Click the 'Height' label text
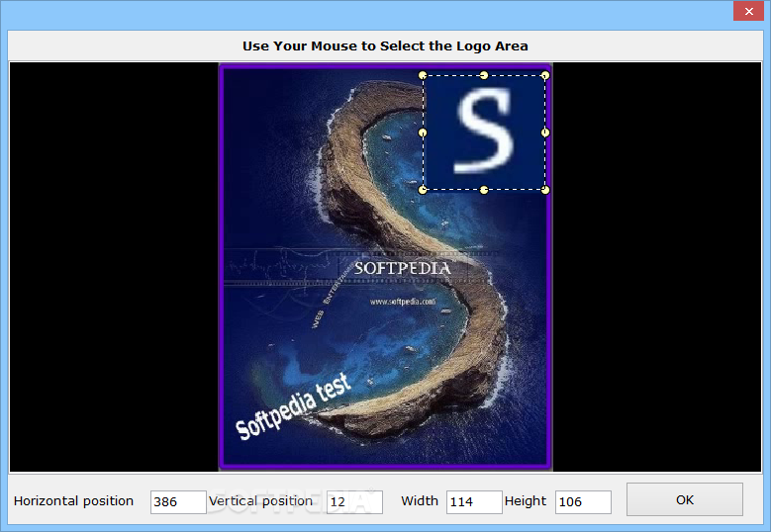Viewport: 771px width, 532px height. coord(526,501)
